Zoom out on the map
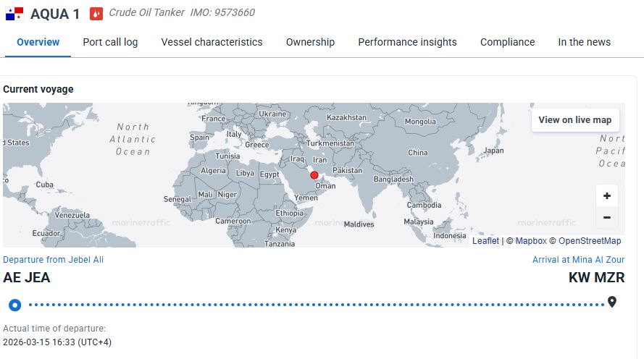The height and width of the screenshot is (359, 644). point(606,217)
